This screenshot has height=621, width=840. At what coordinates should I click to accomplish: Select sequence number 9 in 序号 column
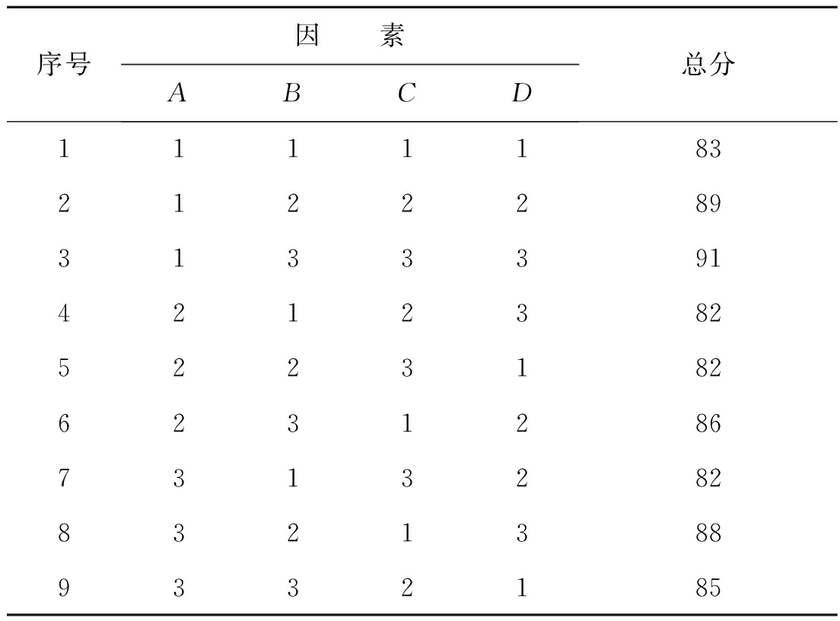64,588
